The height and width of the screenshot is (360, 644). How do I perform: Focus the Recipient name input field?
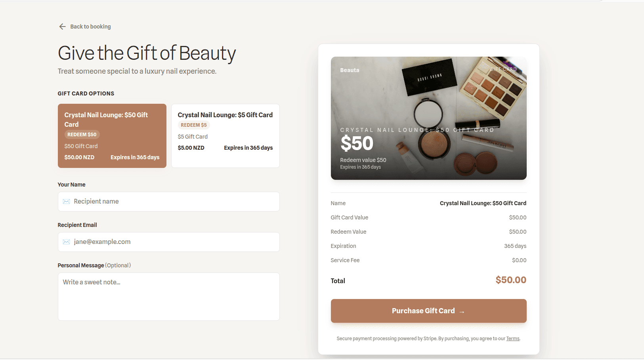[x=174, y=202]
